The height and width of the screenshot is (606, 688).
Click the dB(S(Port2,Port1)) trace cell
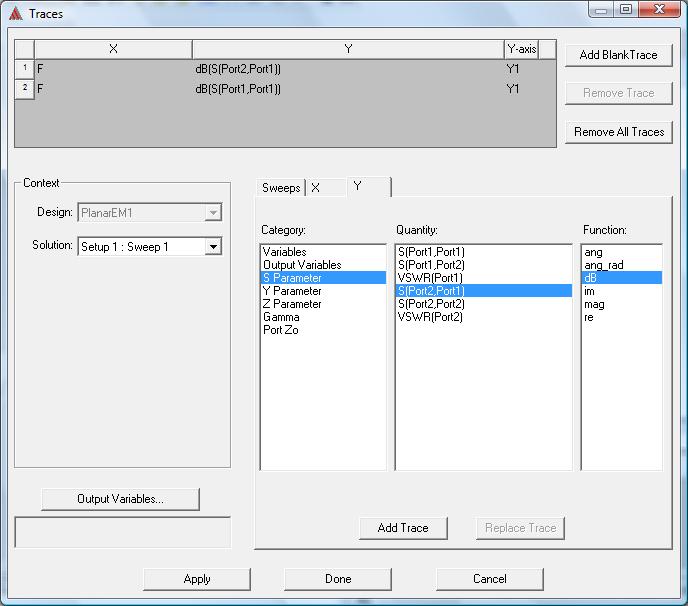click(x=348, y=69)
